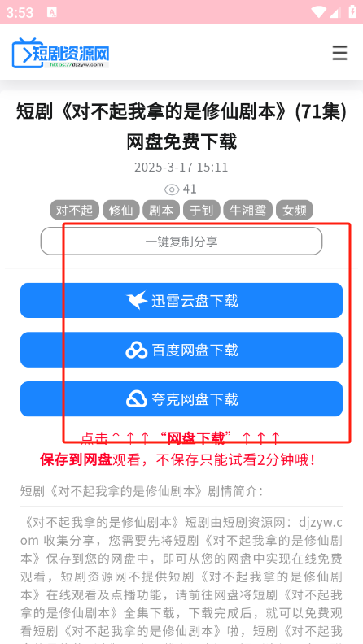Select the 修仙 tag
Screen dimensions: 363x644
point(120,211)
